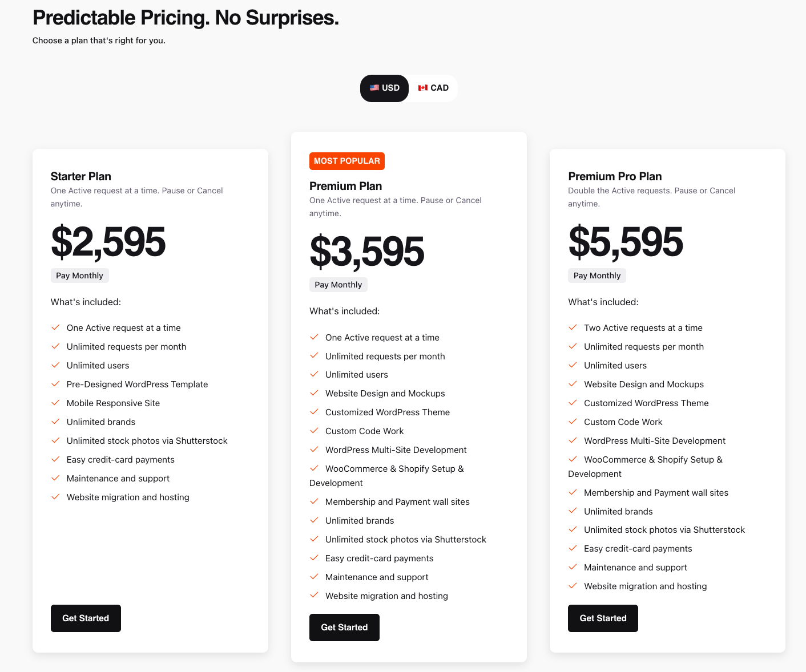Screen dimensions: 806x672
Task: Click the checkmark beside Website migration and hosting in Premium Pro Plan
Action: click(x=573, y=586)
